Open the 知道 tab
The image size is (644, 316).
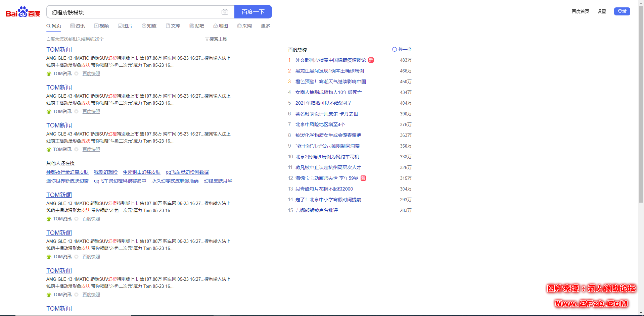click(x=149, y=26)
